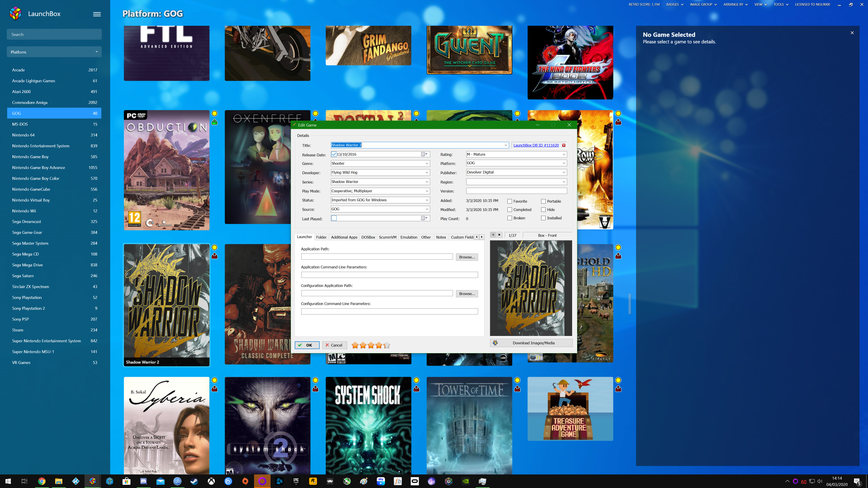Open the Windows action center notifications
The height and width of the screenshot is (488, 868).
857,481
